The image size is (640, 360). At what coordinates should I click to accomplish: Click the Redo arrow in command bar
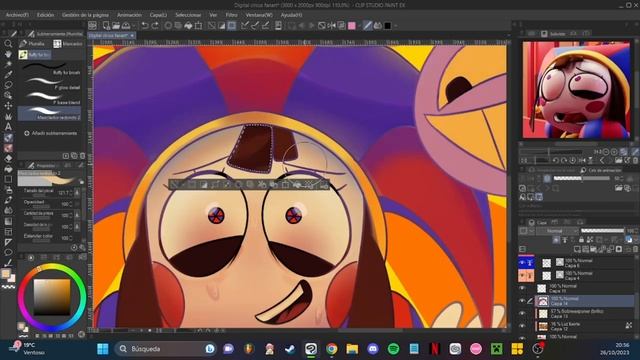coord(155,26)
